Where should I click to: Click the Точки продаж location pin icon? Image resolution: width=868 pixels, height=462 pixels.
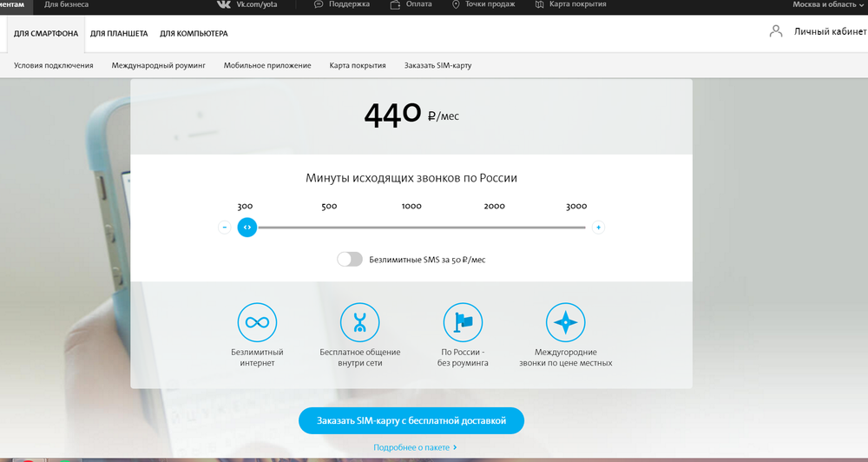(456, 4)
